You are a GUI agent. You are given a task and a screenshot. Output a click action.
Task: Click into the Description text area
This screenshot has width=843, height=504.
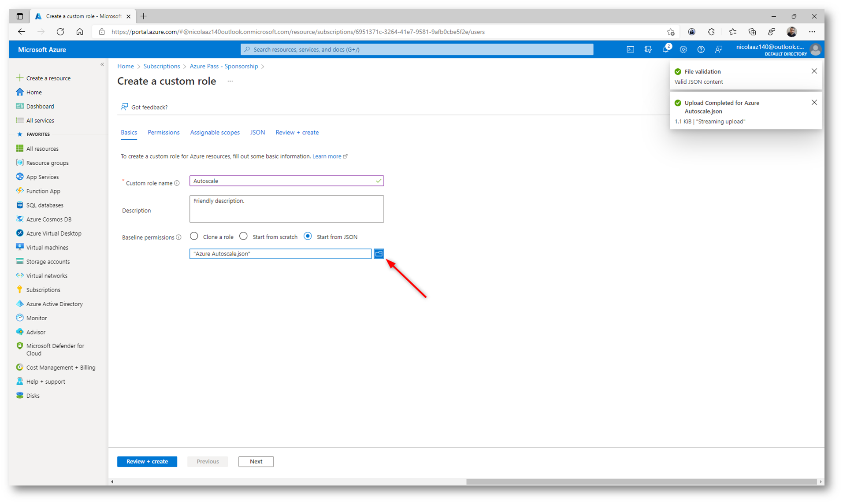(286, 209)
